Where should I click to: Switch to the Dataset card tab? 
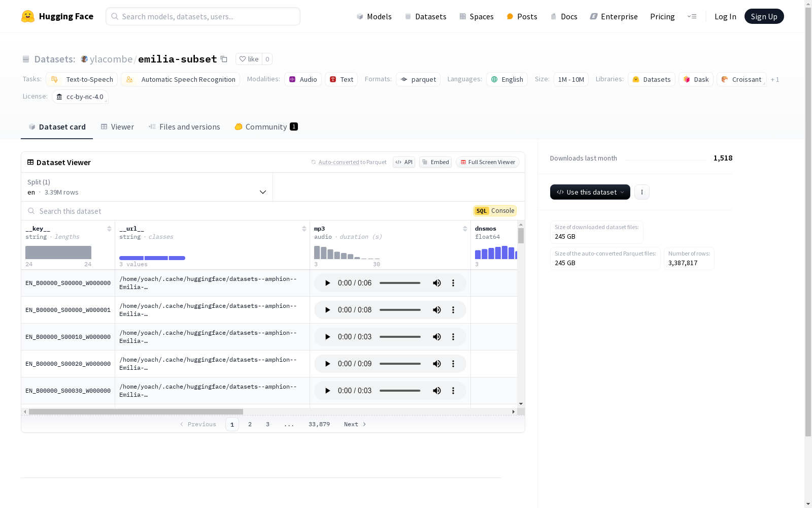57,127
